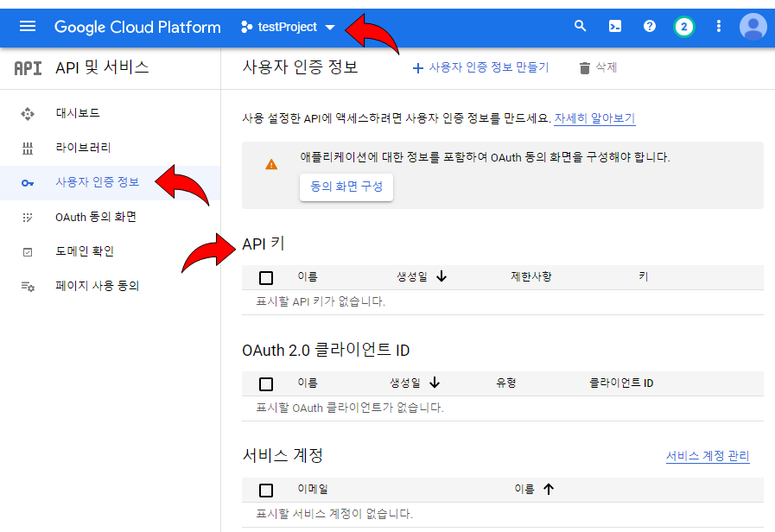This screenshot has width=775, height=532.
Task: Click 이메일 column header
Action: point(313,489)
